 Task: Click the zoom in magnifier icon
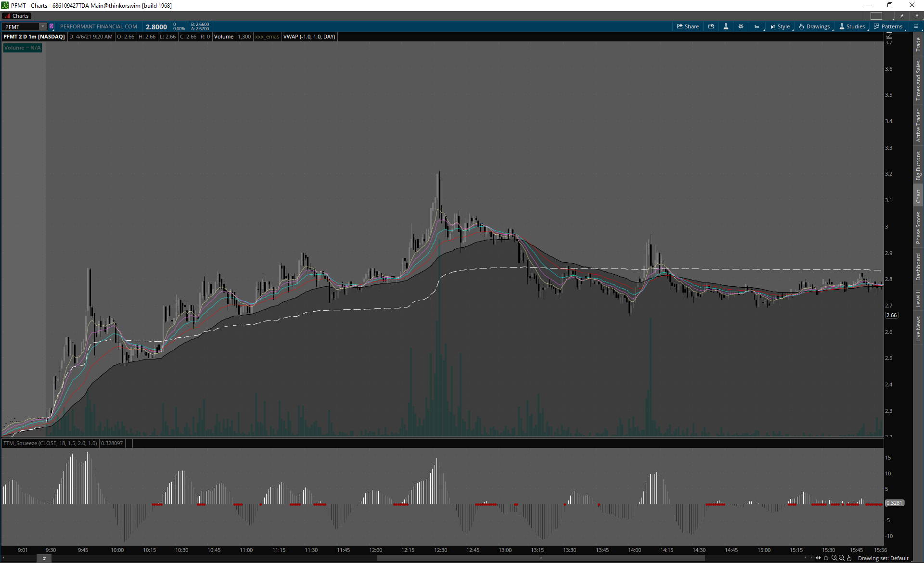(834, 558)
